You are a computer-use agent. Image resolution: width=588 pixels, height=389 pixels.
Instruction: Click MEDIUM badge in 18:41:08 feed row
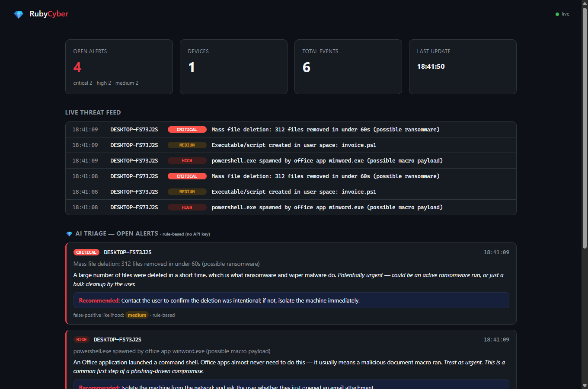(187, 192)
